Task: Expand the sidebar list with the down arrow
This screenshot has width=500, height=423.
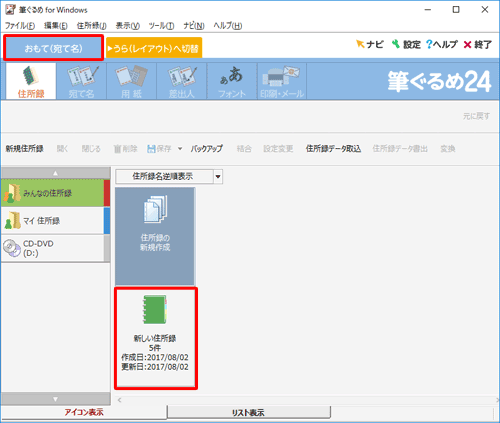Action: (x=56, y=399)
